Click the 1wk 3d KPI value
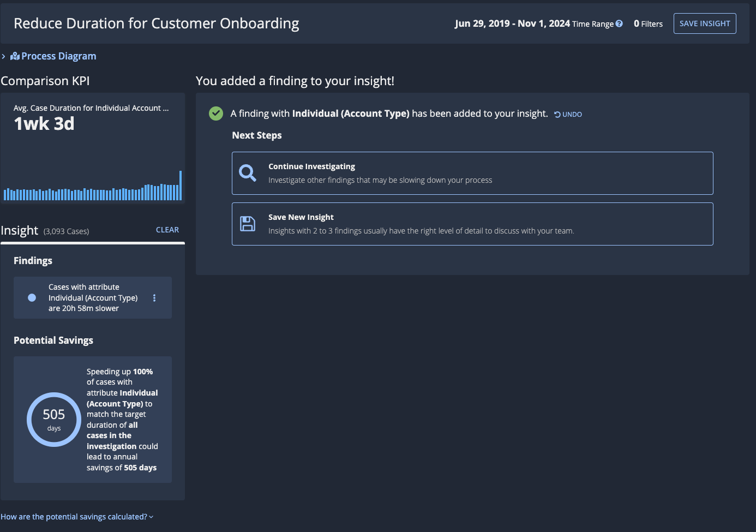 [x=44, y=124]
